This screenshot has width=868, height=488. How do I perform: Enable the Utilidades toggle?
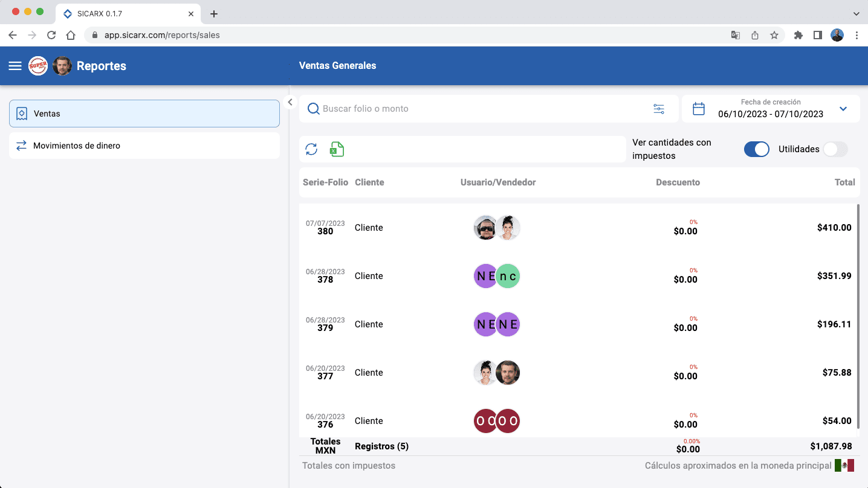pos(835,149)
